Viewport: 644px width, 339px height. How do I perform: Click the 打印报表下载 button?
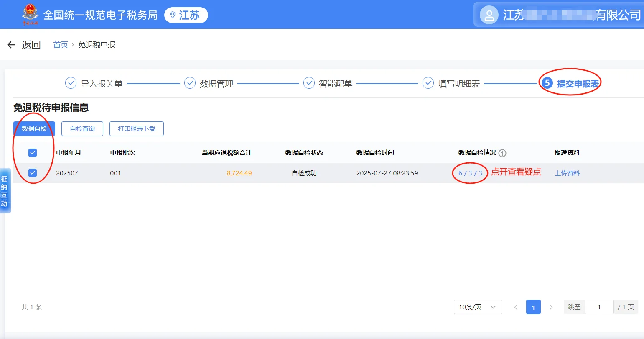[136, 128]
